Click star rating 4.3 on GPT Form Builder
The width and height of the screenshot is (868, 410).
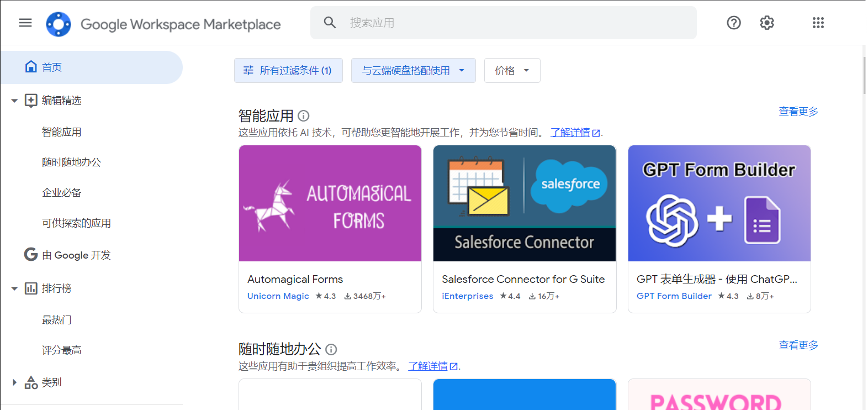pyautogui.click(x=728, y=296)
